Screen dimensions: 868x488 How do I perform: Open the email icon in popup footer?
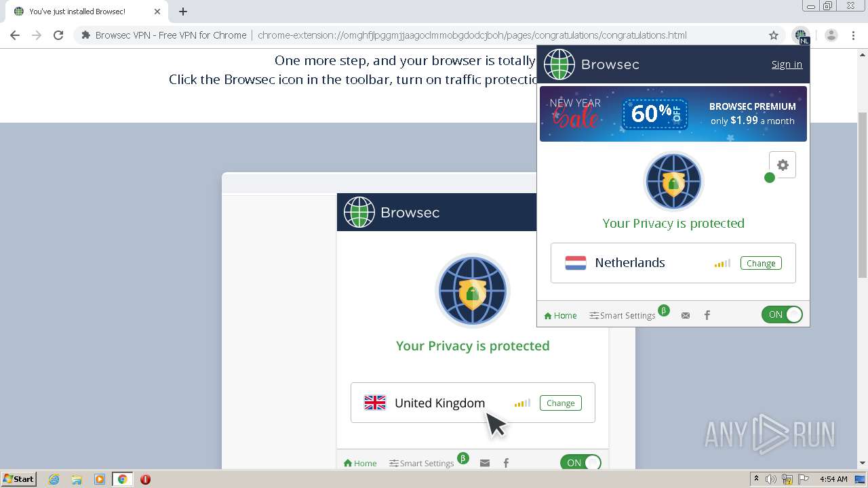686,315
